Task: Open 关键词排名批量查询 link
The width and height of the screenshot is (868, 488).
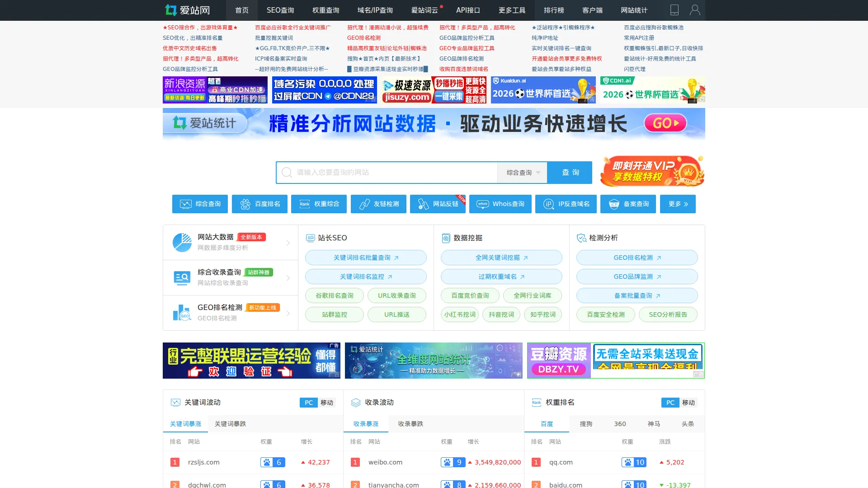Action: tap(366, 258)
